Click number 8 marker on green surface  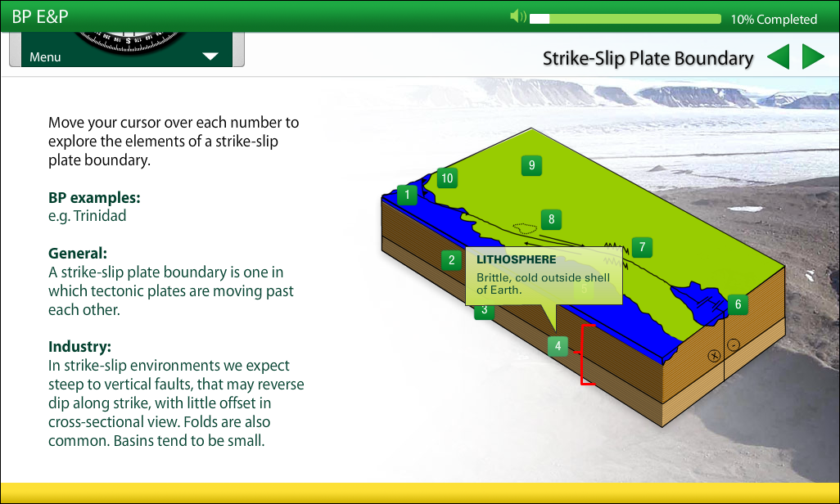click(x=551, y=219)
